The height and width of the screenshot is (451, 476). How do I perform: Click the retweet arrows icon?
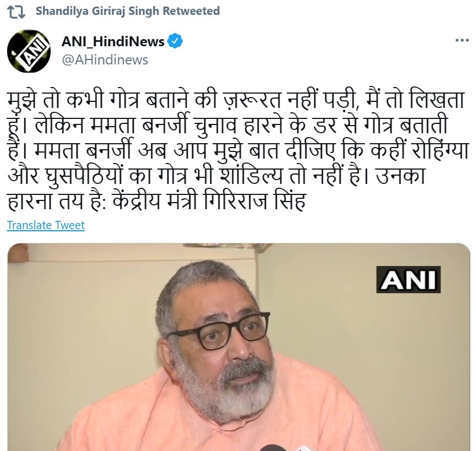click(16, 12)
